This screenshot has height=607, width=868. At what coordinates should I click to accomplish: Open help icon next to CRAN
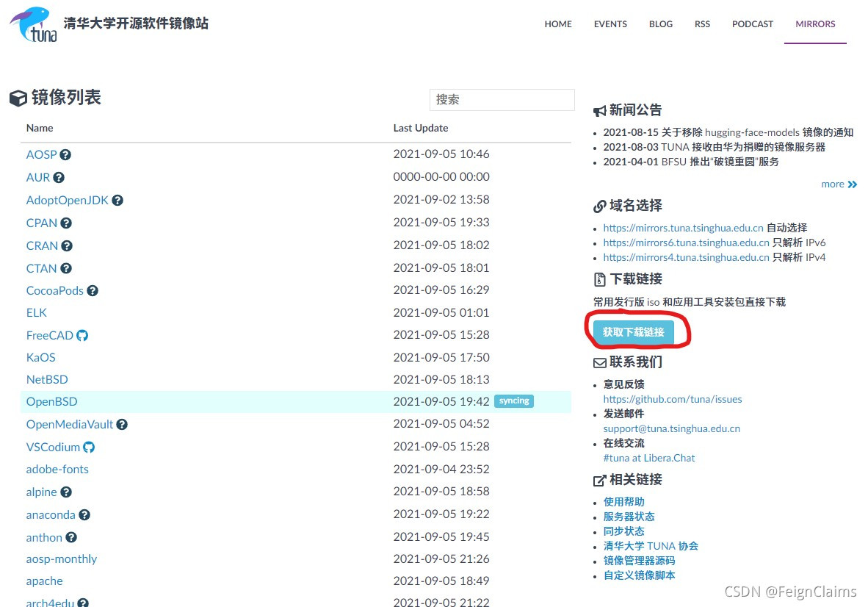point(66,246)
